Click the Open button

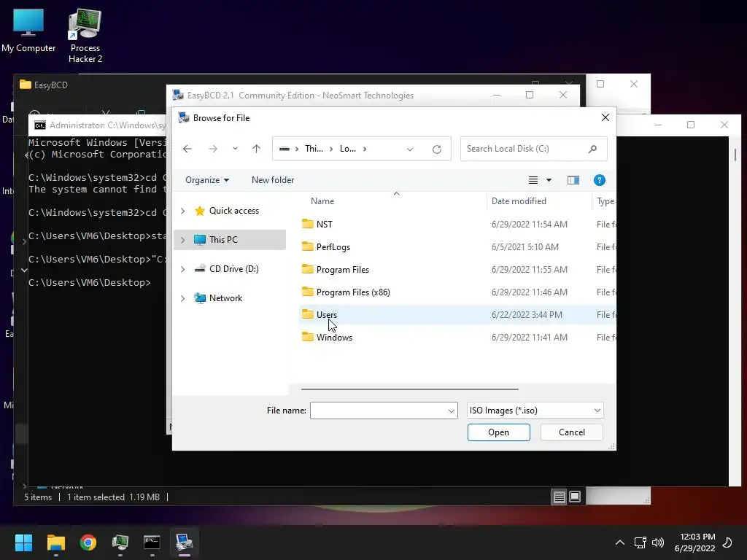(498, 432)
